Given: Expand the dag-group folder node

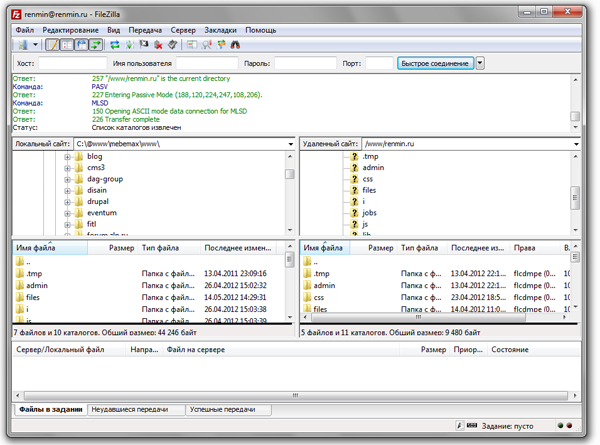Looking at the screenshot, I should pos(67,179).
